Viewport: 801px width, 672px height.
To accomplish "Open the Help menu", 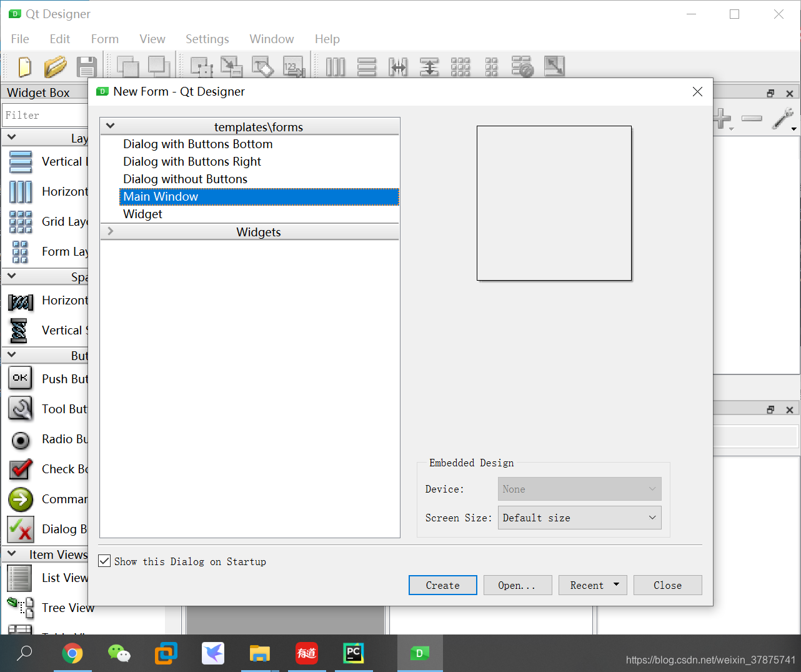I will tap(327, 39).
